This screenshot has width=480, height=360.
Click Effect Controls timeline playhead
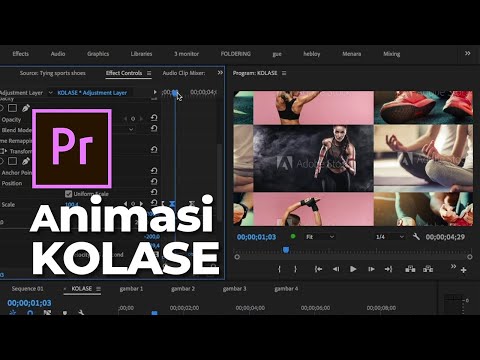(x=175, y=92)
